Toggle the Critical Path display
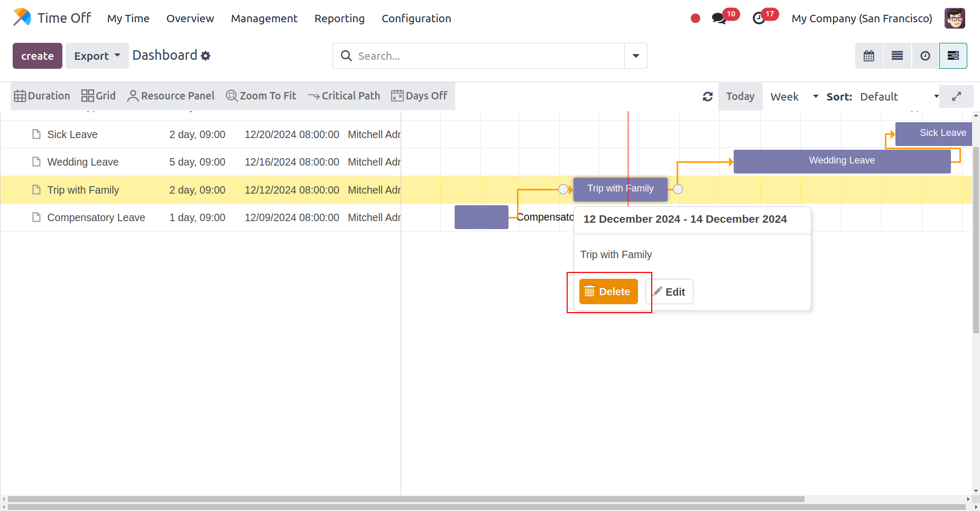Viewport: 980px width, 511px height. [344, 96]
